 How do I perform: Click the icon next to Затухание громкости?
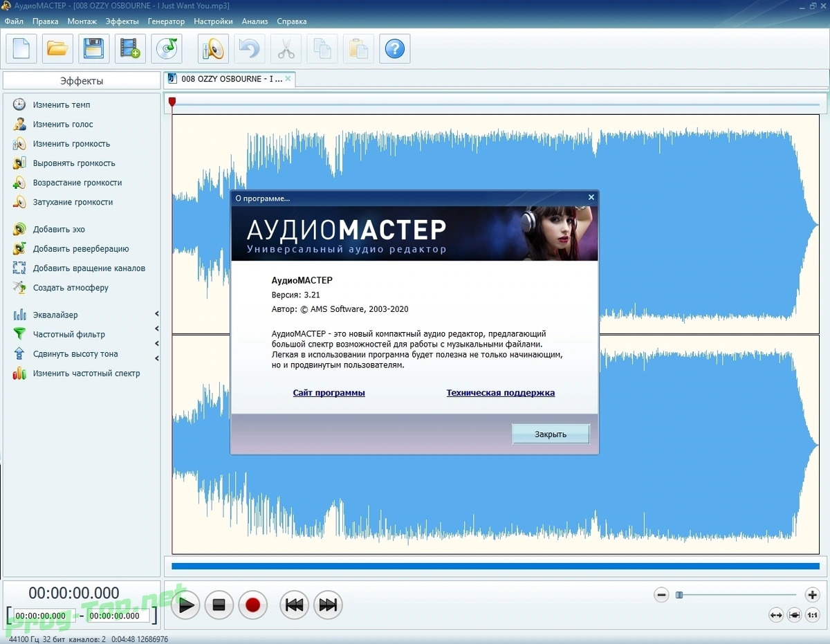19,202
